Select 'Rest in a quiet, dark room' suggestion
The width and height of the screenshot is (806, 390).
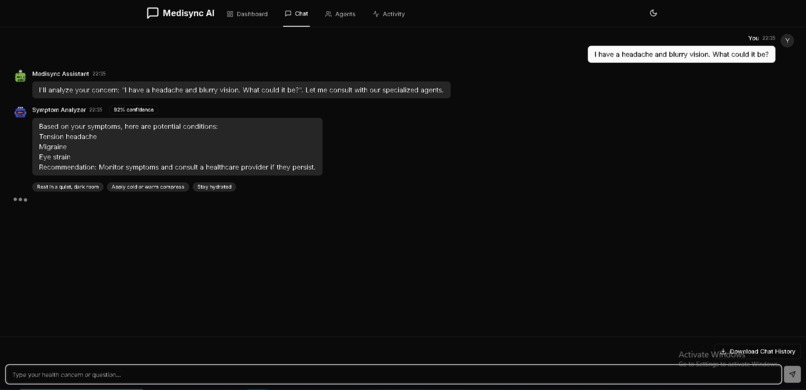pos(68,187)
